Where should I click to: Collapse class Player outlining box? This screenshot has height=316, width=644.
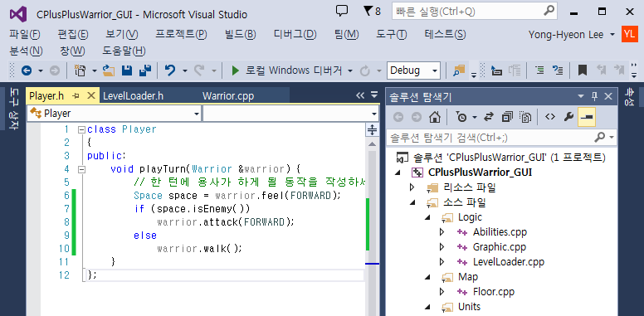pos(81,129)
